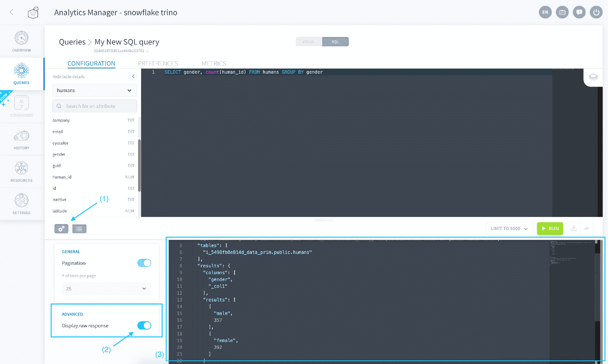Viewport: 608px width, 364px height.
Task: Open the lines per page dropdown
Action: click(106, 289)
